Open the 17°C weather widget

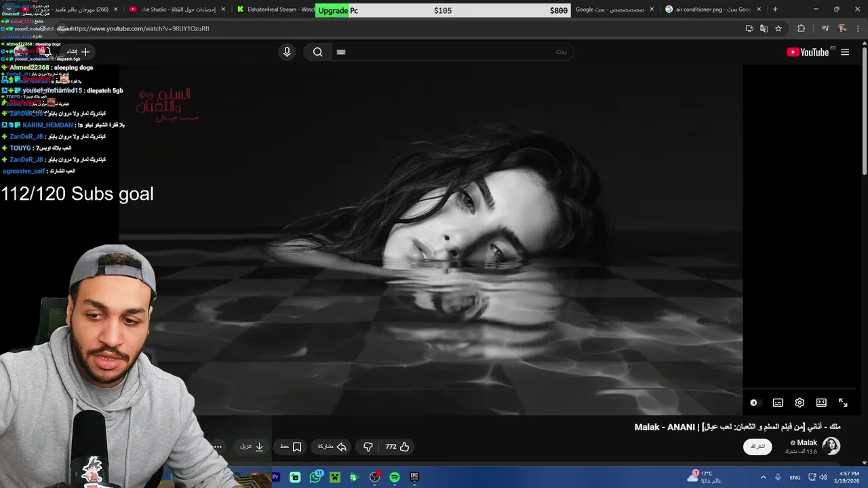703,477
